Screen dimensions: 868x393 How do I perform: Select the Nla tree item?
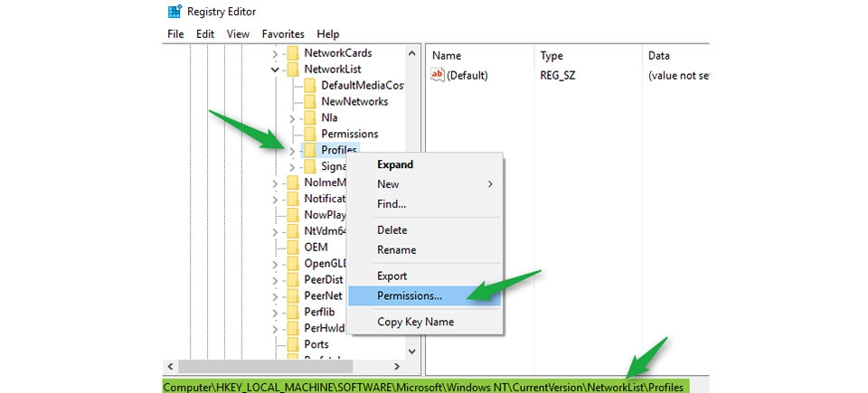tap(329, 117)
